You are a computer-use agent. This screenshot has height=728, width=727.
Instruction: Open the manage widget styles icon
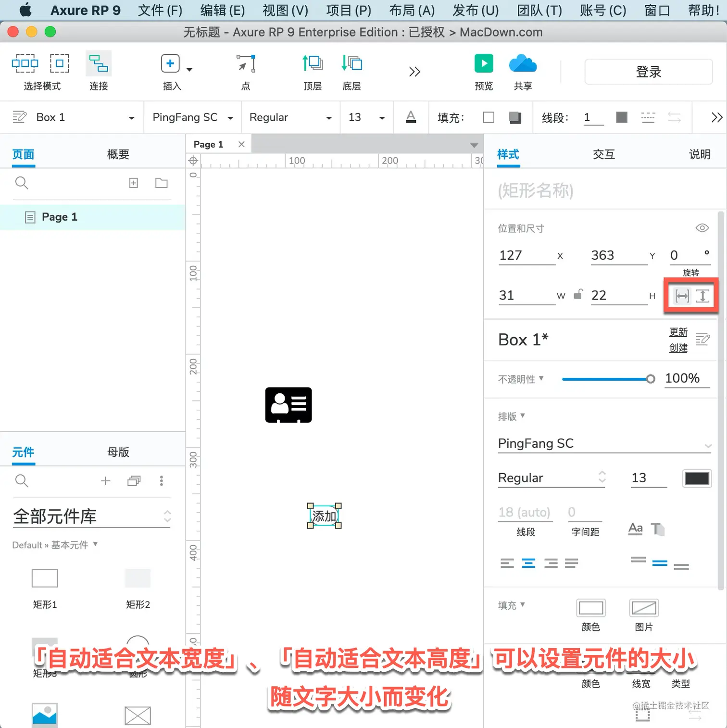click(702, 339)
